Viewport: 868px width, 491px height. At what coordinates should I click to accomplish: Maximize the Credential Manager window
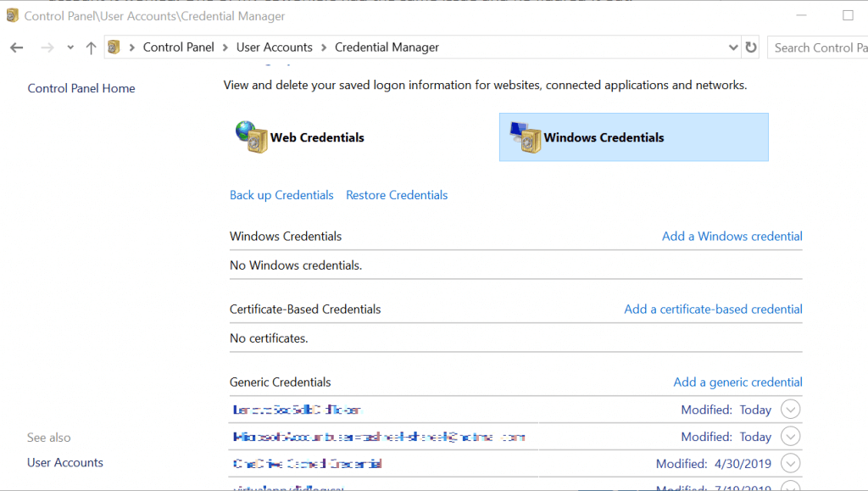click(x=848, y=15)
